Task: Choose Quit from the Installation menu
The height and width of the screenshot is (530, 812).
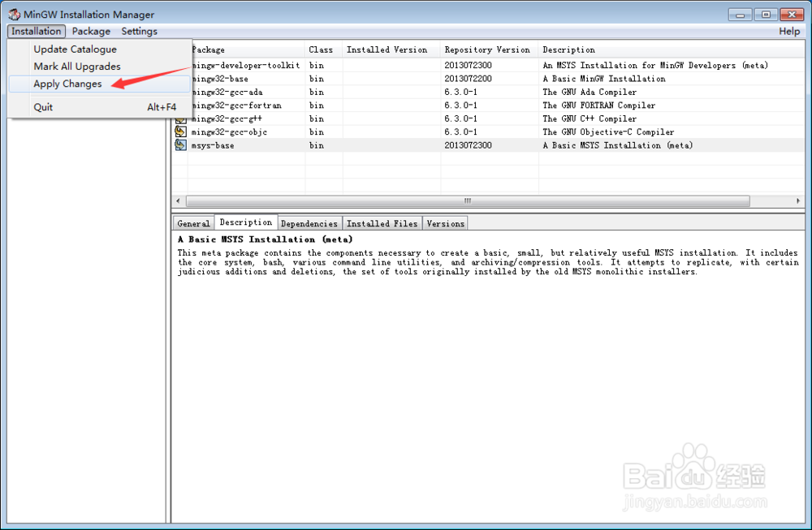Action: pyautogui.click(x=99, y=107)
